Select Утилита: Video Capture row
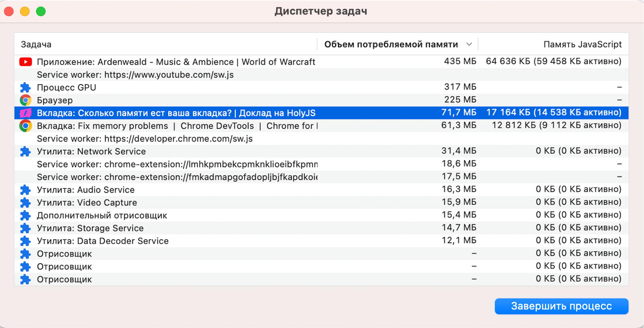 pyautogui.click(x=321, y=203)
